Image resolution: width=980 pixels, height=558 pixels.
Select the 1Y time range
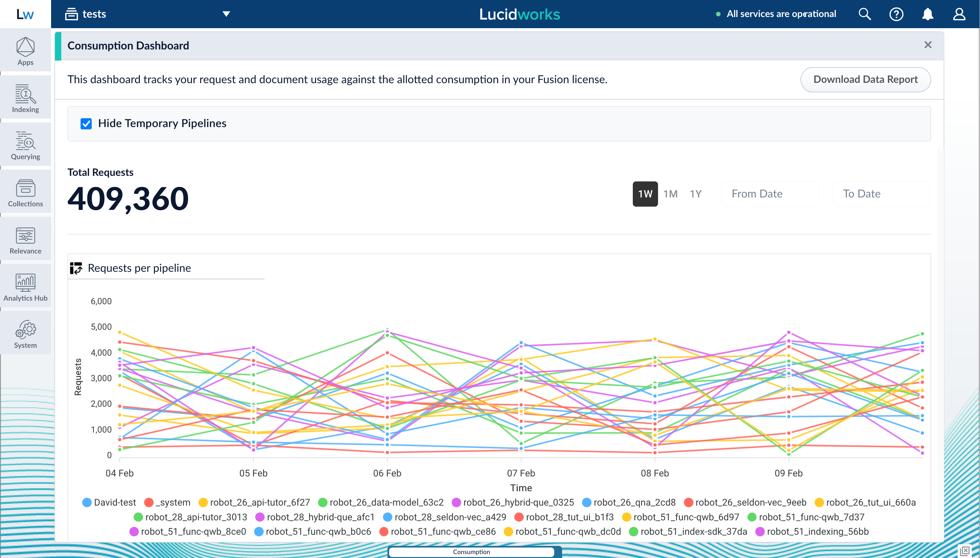pos(696,194)
